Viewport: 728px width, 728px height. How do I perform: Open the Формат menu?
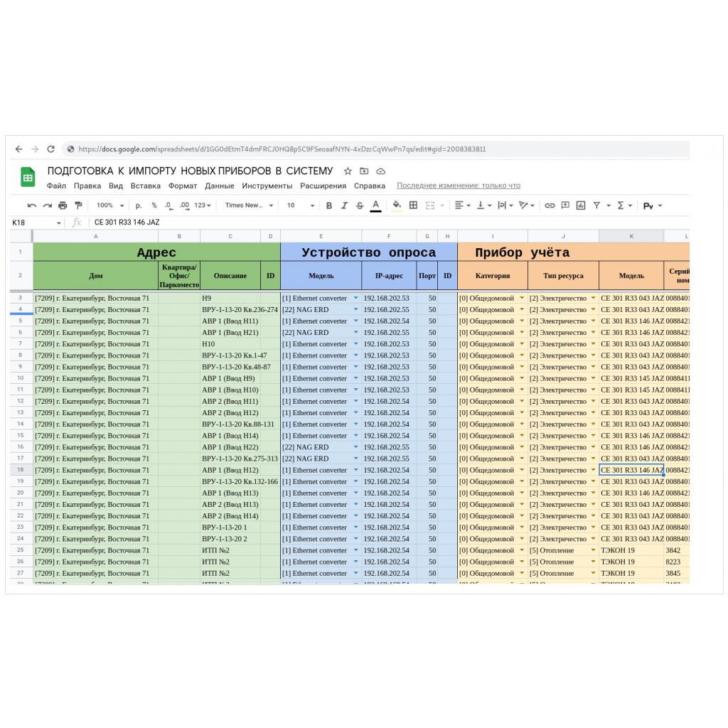(183, 186)
